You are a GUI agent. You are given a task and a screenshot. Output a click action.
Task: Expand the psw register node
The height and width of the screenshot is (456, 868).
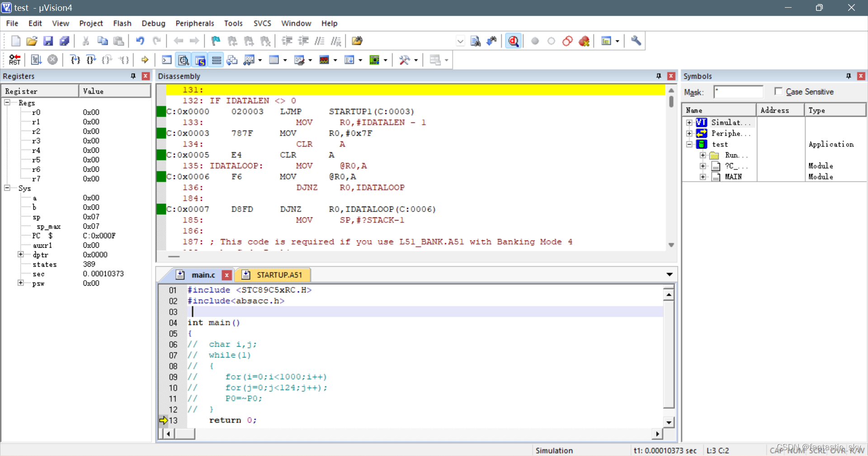pos(20,283)
